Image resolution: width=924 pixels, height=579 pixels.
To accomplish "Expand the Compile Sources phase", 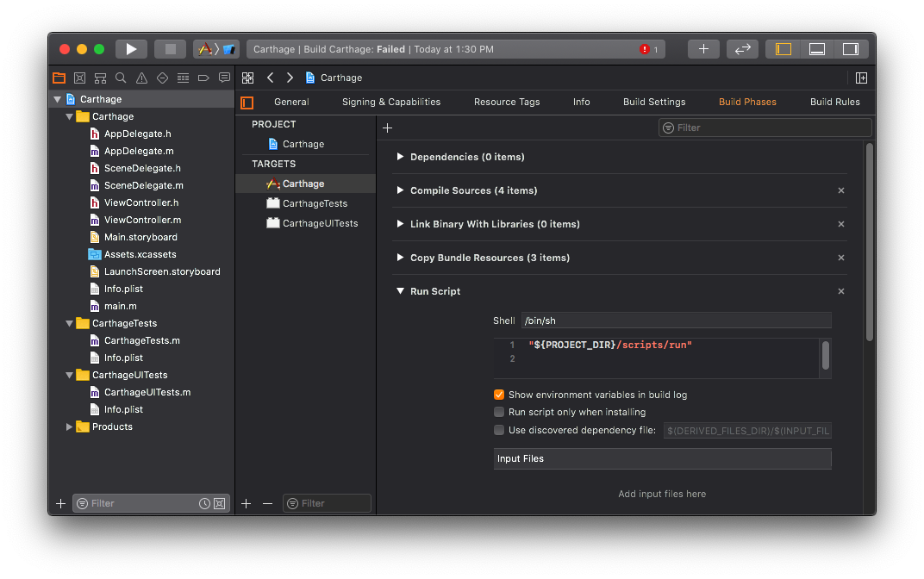I will click(x=400, y=190).
